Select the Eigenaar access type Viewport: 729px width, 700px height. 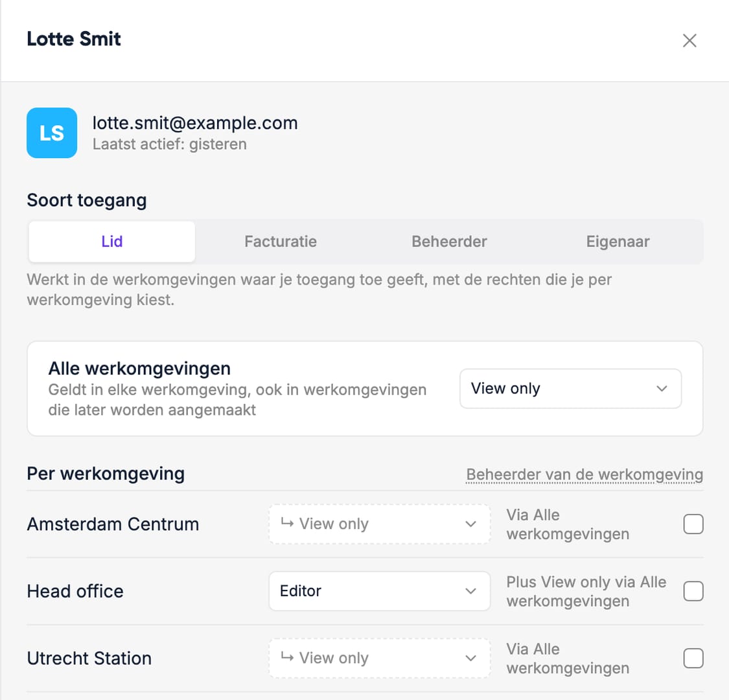click(618, 241)
